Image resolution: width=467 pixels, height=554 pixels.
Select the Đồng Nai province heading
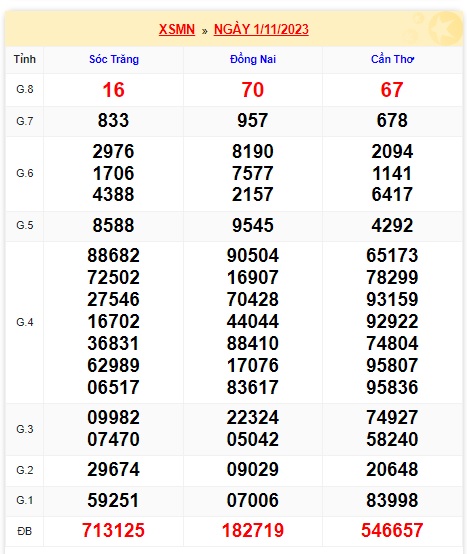click(x=253, y=59)
